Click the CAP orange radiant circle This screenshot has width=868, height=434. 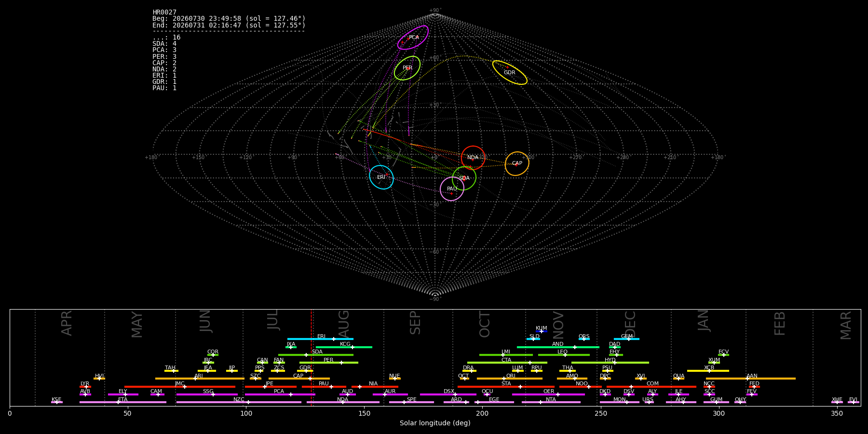coord(517,163)
